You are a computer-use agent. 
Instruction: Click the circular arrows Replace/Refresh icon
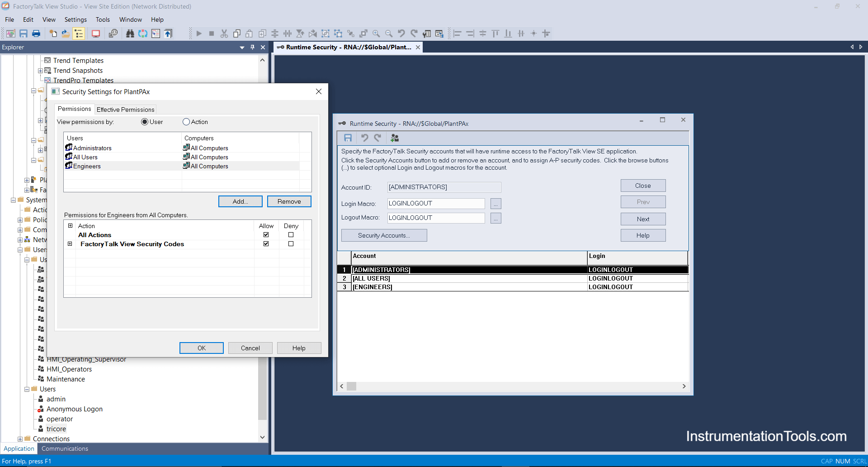tap(143, 33)
